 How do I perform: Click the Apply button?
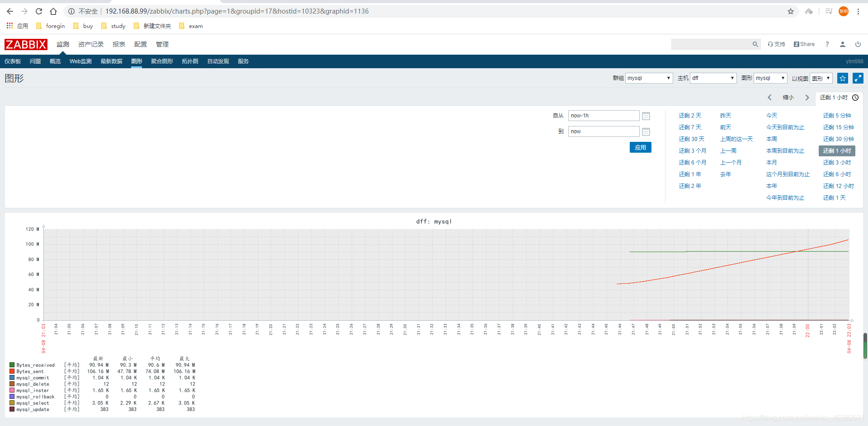tap(640, 147)
